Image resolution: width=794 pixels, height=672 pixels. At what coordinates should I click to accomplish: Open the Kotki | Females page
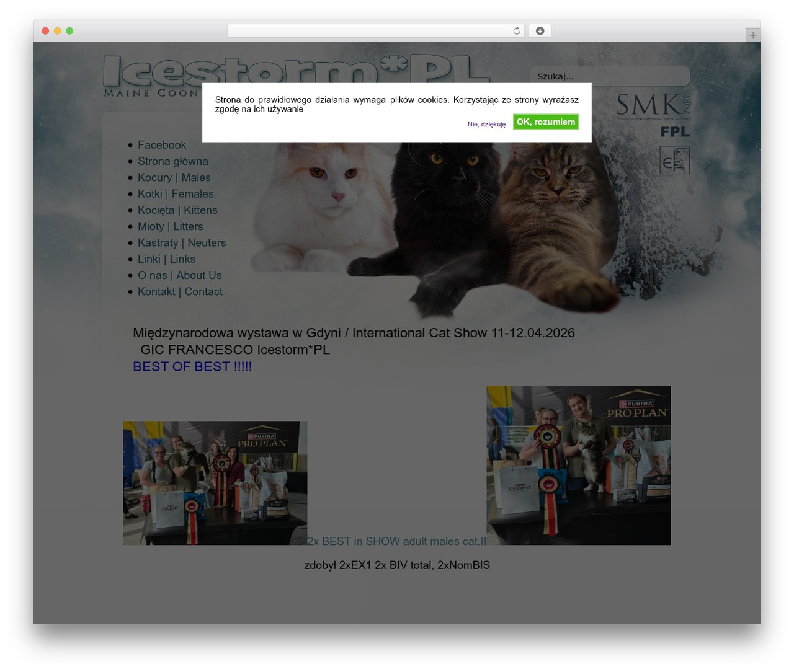click(176, 194)
